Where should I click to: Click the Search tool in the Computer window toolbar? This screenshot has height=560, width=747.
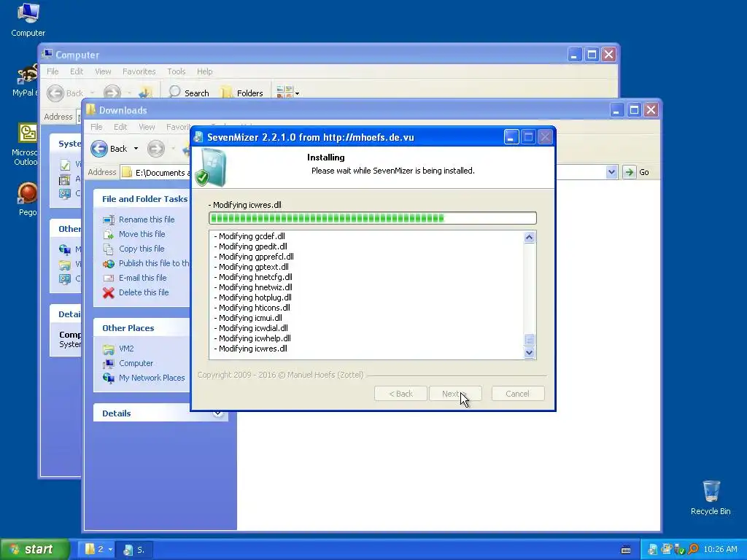click(189, 93)
